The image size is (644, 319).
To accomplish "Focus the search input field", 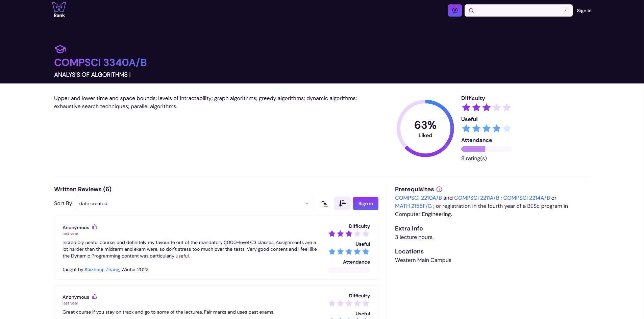I will [x=519, y=10].
